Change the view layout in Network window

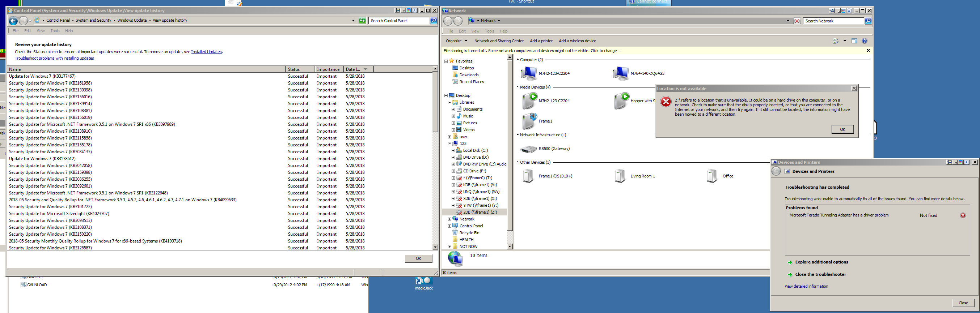836,41
